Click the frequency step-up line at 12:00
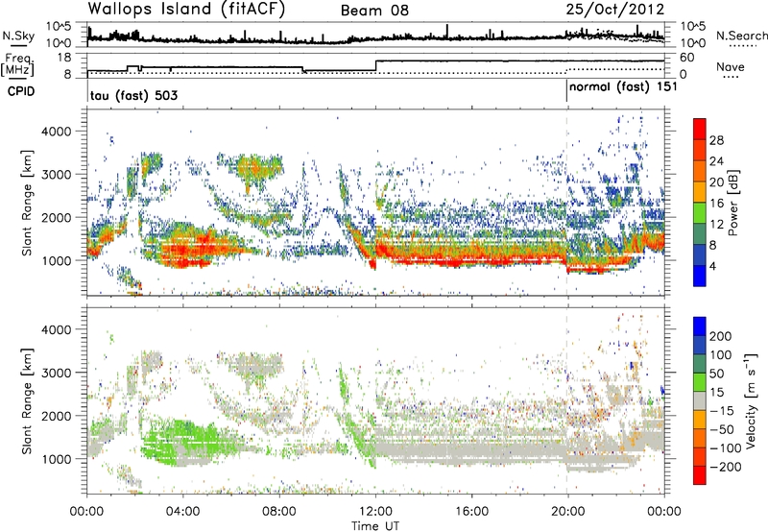This screenshot has height=532, width=768. pyautogui.click(x=375, y=65)
